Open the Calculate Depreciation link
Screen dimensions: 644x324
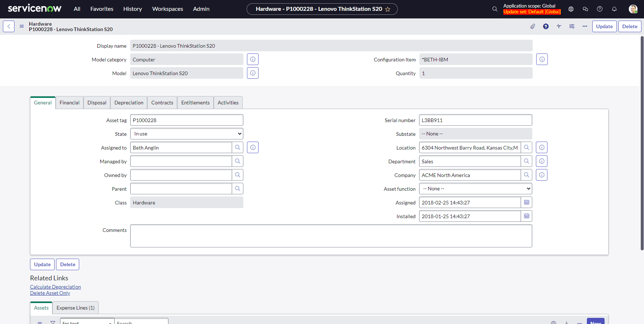pyautogui.click(x=55, y=287)
